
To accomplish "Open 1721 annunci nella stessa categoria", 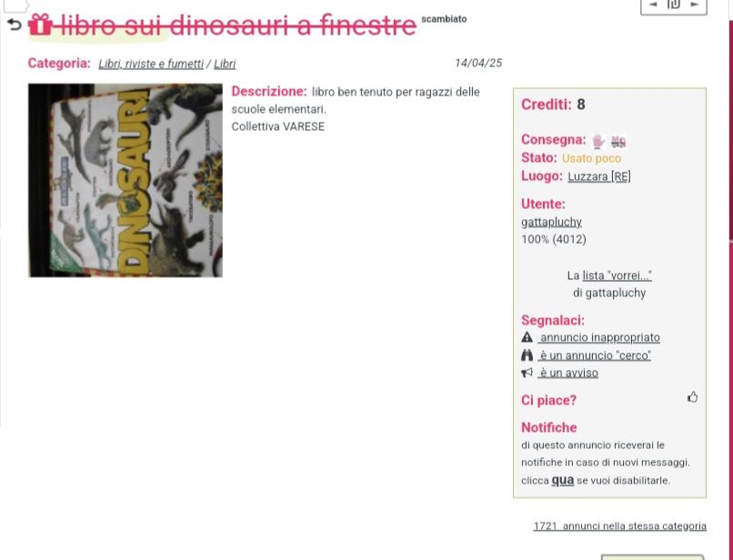I will 620,526.
